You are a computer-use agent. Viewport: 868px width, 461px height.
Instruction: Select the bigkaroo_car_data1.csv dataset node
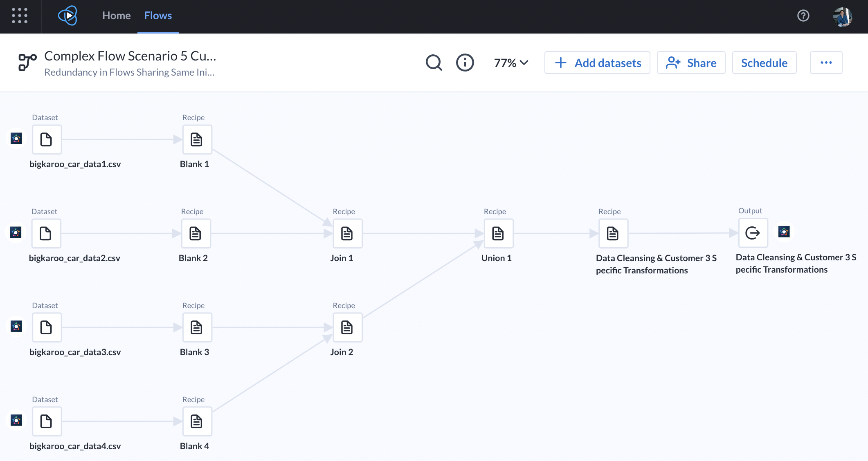pos(47,139)
